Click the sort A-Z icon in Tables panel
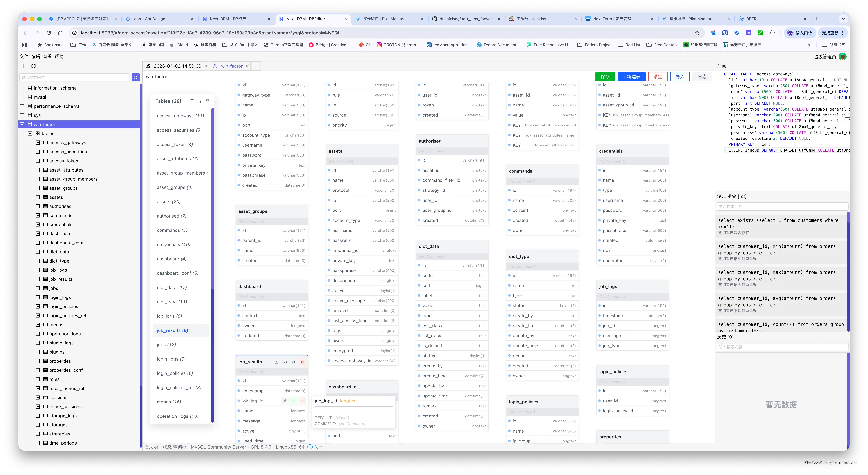 pos(200,101)
